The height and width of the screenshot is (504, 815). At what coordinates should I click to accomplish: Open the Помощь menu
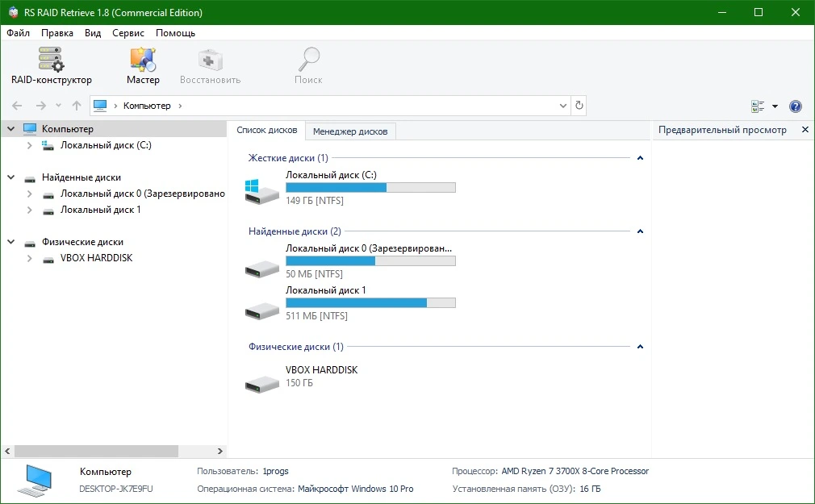click(176, 33)
